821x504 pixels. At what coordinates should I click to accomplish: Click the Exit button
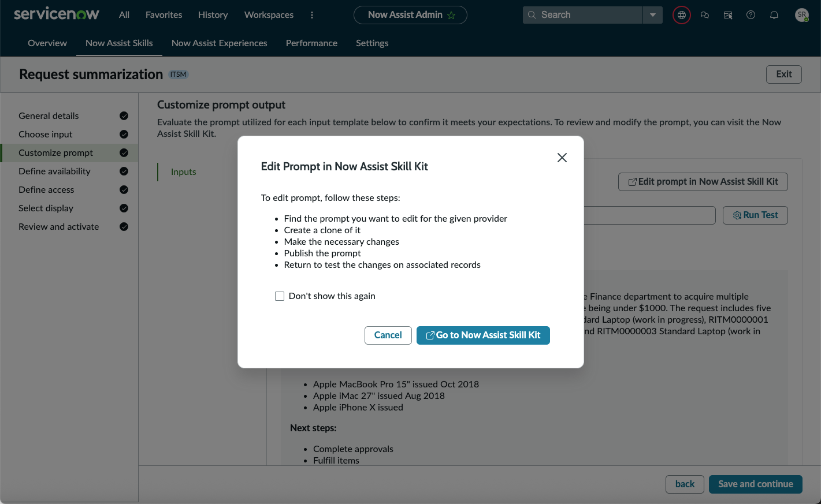[784, 74]
